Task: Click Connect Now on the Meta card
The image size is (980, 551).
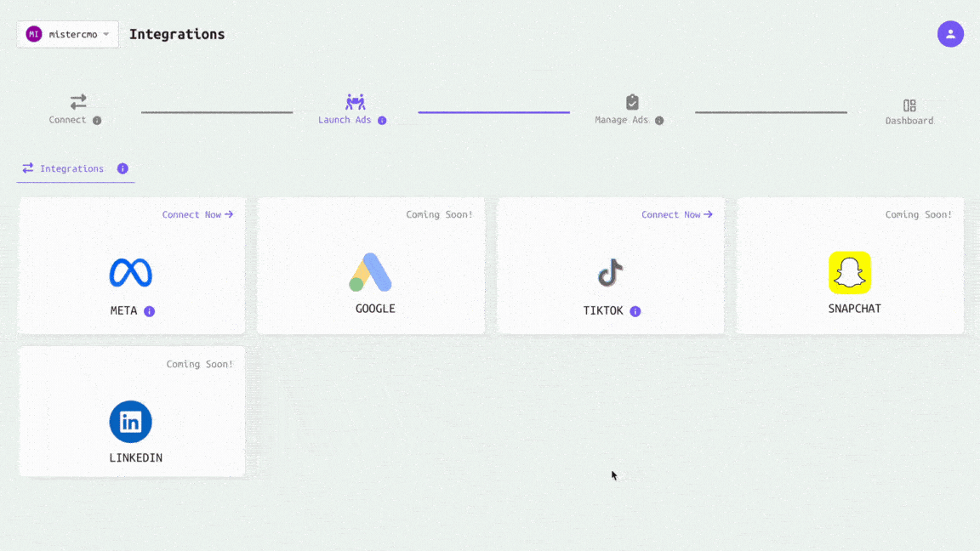Action: pos(197,215)
